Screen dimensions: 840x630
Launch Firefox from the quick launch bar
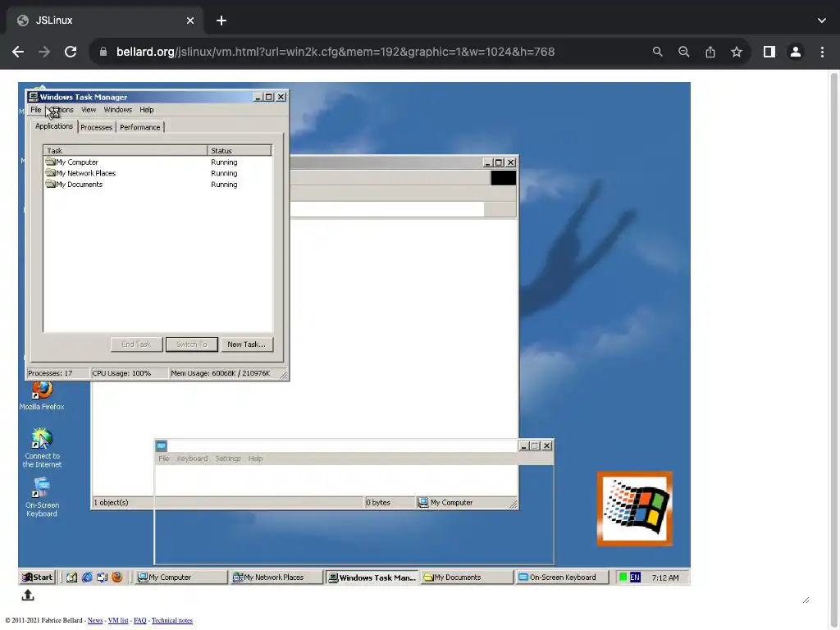[x=116, y=577]
